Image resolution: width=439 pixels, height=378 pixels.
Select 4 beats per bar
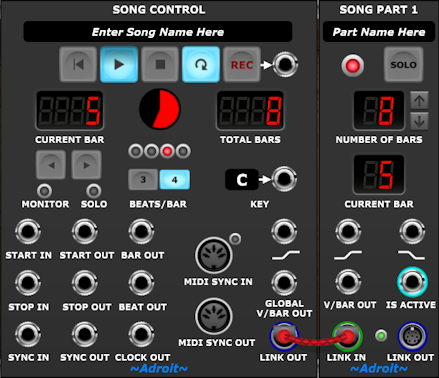coord(175,180)
